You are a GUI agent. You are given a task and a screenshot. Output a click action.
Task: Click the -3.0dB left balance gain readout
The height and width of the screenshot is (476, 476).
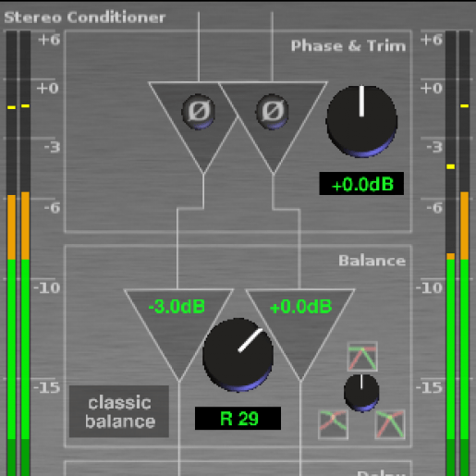click(x=177, y=307)
